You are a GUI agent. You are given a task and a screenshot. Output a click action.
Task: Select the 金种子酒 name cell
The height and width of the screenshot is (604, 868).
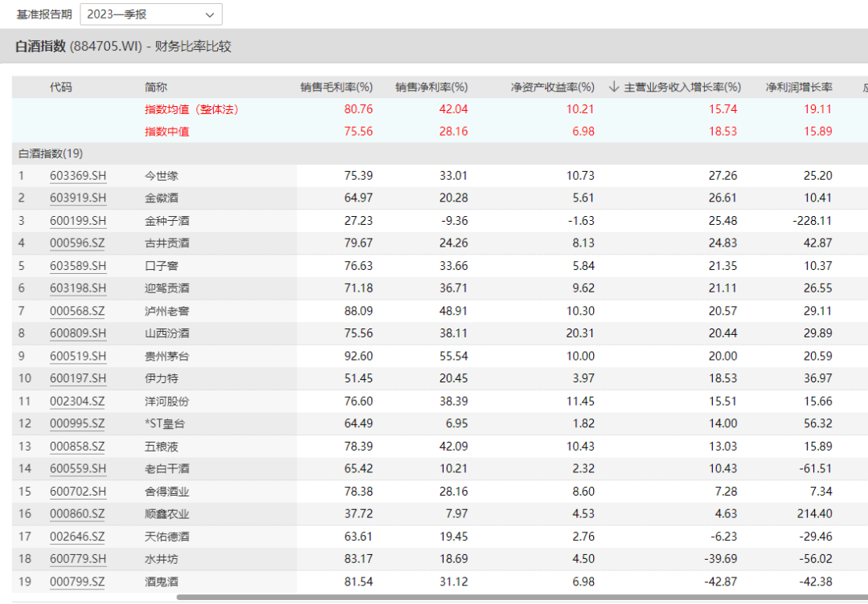click(167, 221)
